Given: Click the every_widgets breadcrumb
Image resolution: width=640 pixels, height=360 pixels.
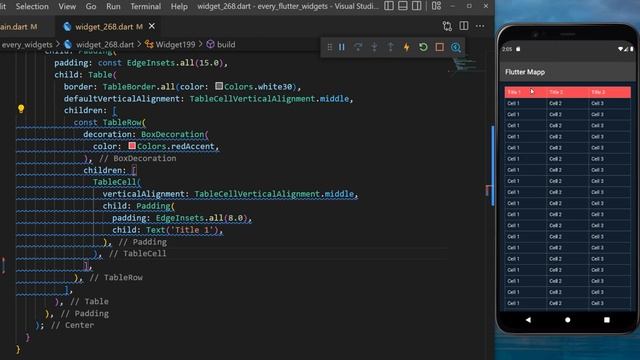Looking at the screenshot, I should tap(27, 44).
